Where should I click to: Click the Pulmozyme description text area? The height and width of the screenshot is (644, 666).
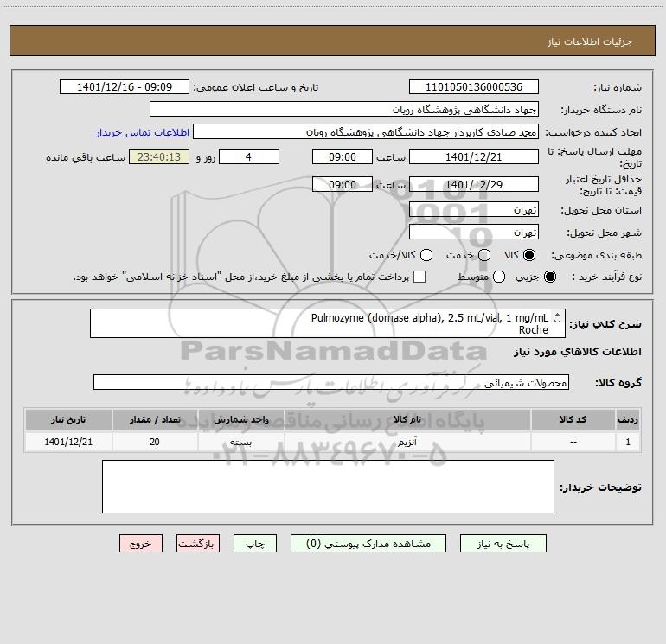(328, 323)
